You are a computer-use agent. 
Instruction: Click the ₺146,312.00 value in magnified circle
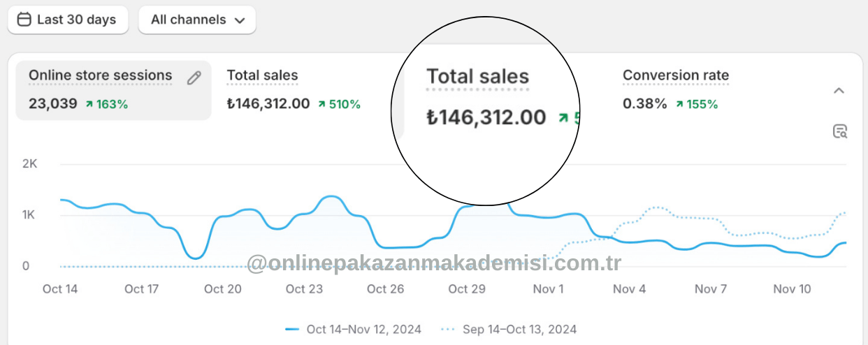tap(486, 117)
